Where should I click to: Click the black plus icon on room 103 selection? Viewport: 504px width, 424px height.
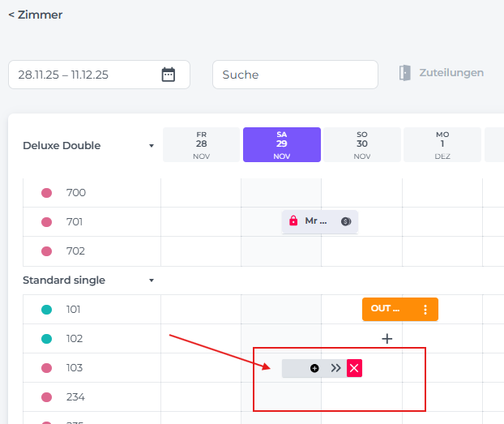[x=314, y=368]
